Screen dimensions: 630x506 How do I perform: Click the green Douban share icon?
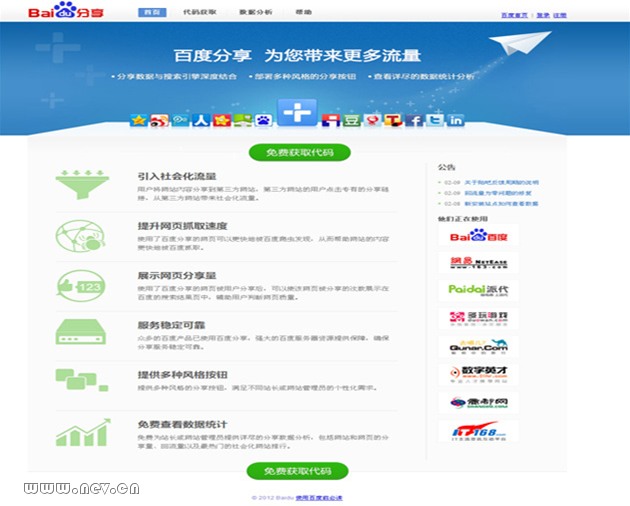[x=352, y=120]
